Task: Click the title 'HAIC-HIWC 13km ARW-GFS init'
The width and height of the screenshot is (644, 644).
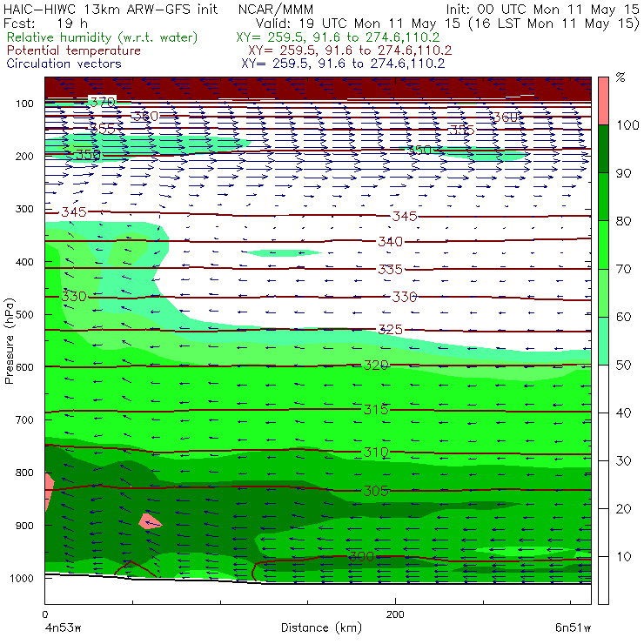Action: pos(111,9)
